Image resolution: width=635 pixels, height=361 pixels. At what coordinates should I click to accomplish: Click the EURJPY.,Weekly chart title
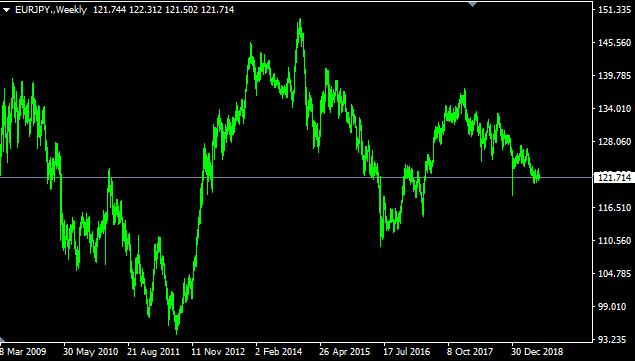click(x=51, y=10)
